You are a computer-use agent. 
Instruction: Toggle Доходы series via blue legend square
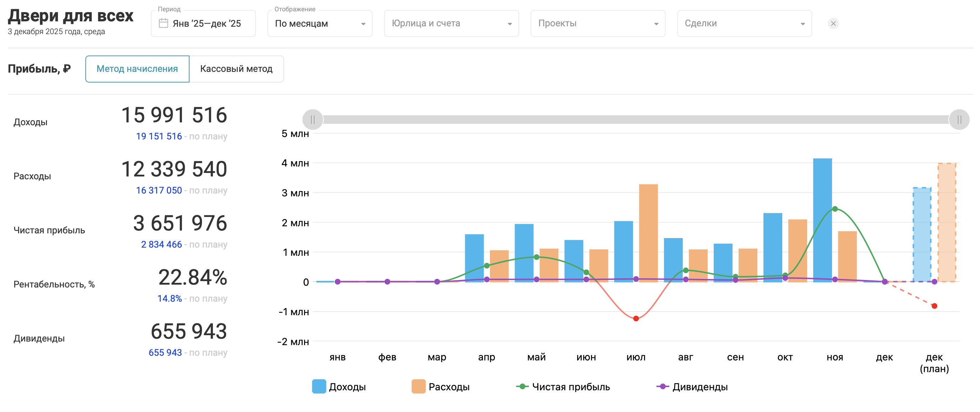click(319, 386)
